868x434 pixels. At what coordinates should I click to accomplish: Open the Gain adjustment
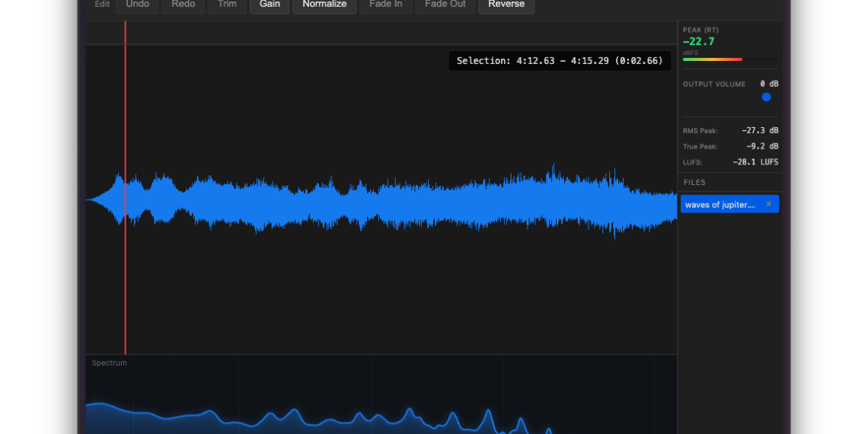270,5
